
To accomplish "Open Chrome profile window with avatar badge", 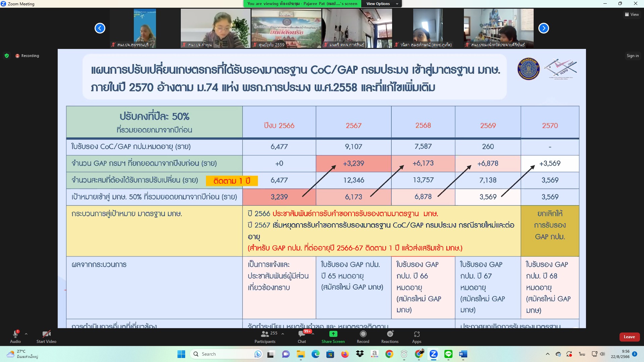I will pos(419,354).
